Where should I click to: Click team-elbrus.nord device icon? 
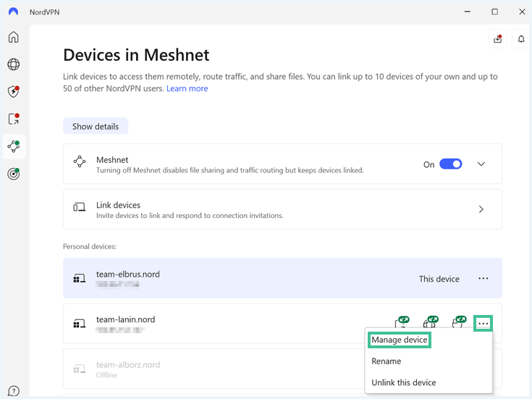point(80,279)
